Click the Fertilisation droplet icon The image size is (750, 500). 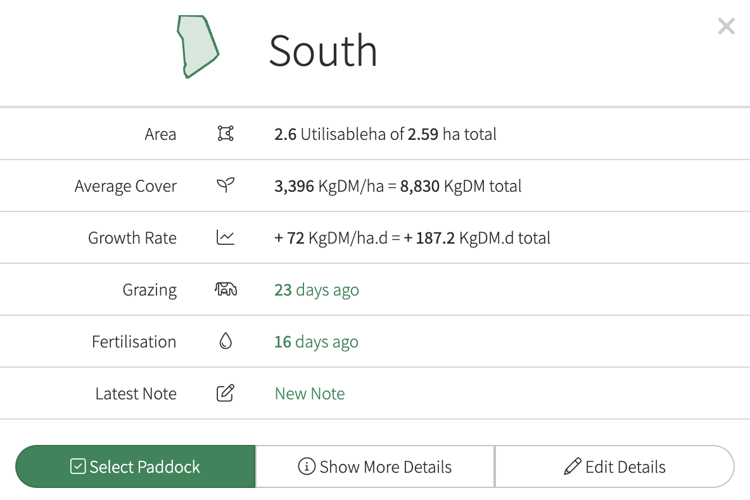[225, 341]
